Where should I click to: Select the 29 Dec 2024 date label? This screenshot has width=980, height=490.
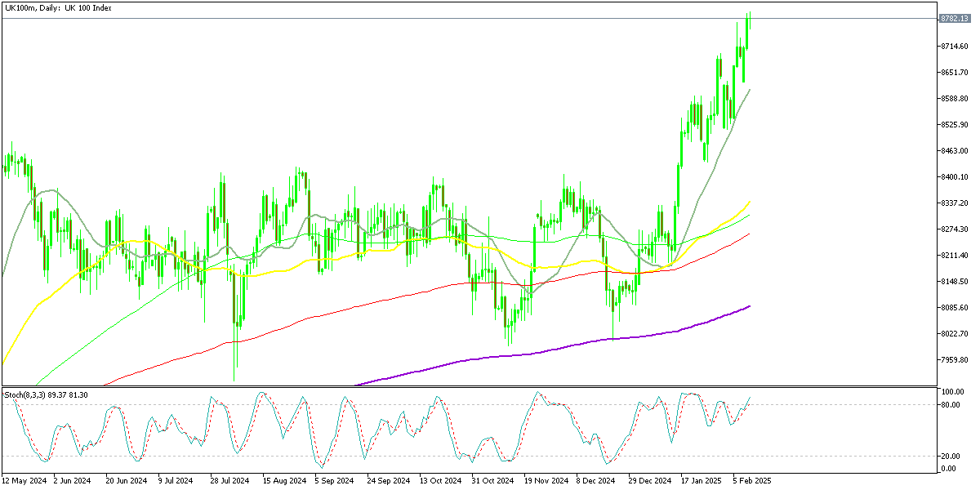point(649,482)
